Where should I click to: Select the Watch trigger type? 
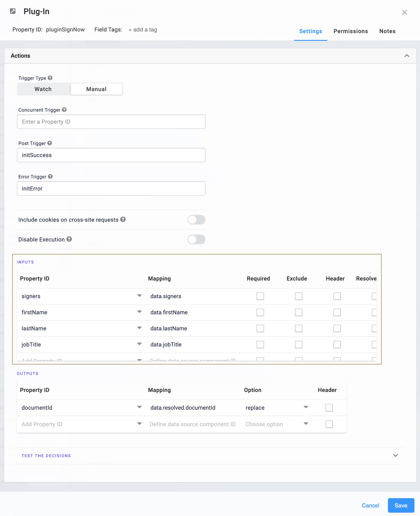pyautogui.click(x=43, y=89)
